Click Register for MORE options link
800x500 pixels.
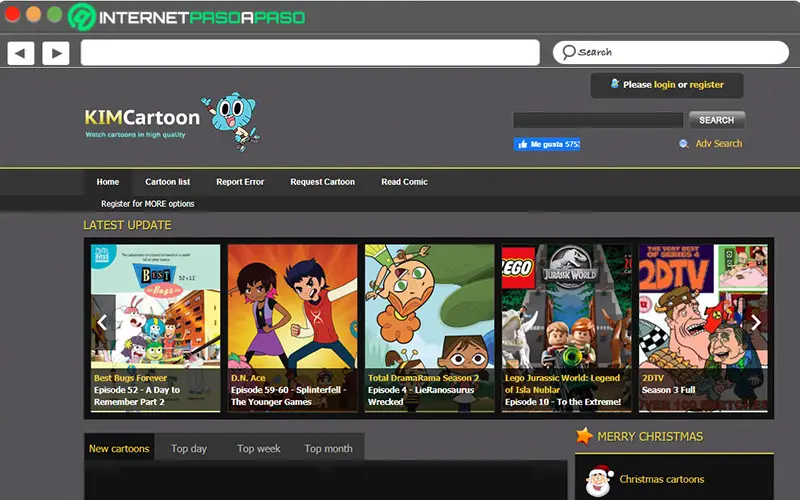(x=147, y=204)
